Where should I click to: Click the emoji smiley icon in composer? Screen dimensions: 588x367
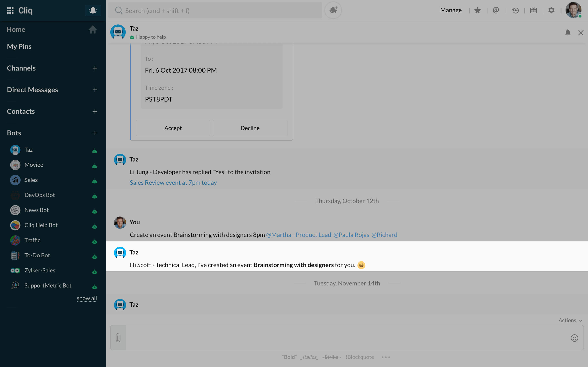tap(574, 338)
